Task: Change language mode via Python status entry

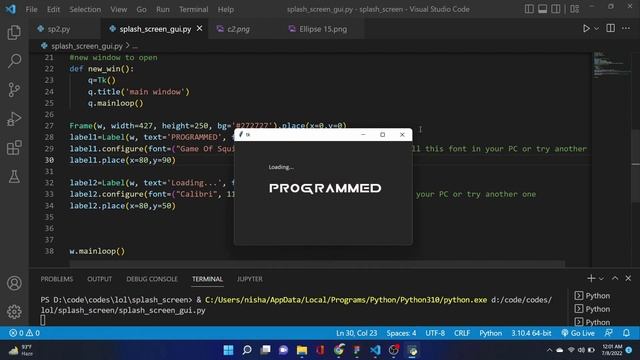Action: (x=491, y=333)
